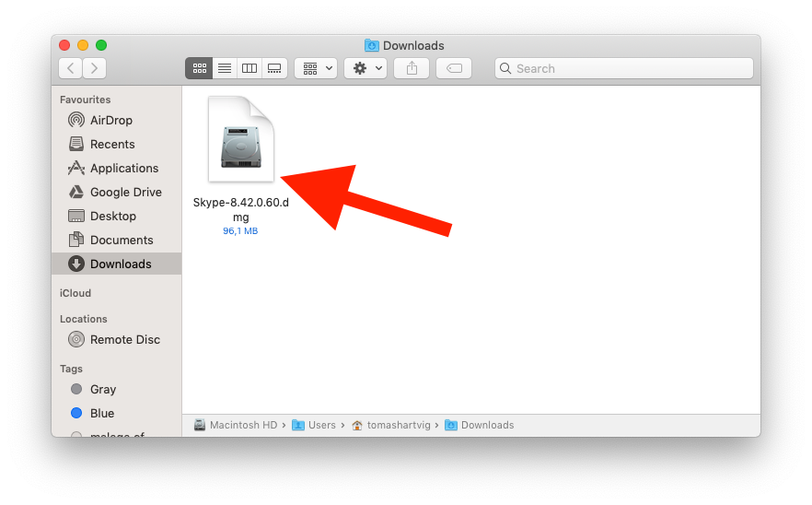Select Downloads in the sidebar
Viewport: 812px width, 505px height.
point(117,264)
